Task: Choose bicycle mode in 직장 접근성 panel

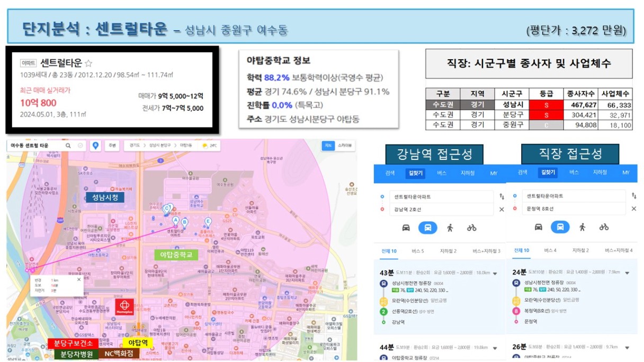Action: coord(604,227)
